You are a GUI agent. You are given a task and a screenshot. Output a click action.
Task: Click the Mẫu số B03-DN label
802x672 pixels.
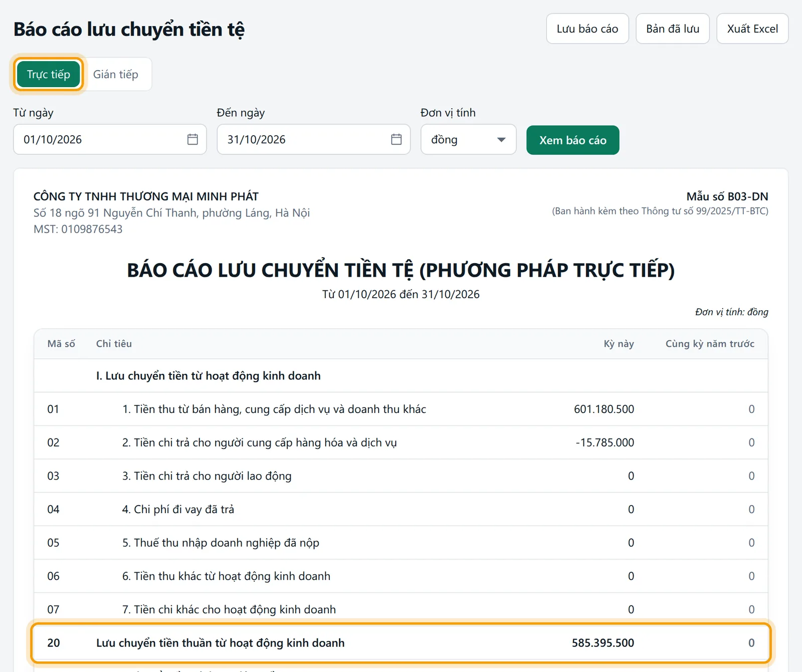click(727, 196)
